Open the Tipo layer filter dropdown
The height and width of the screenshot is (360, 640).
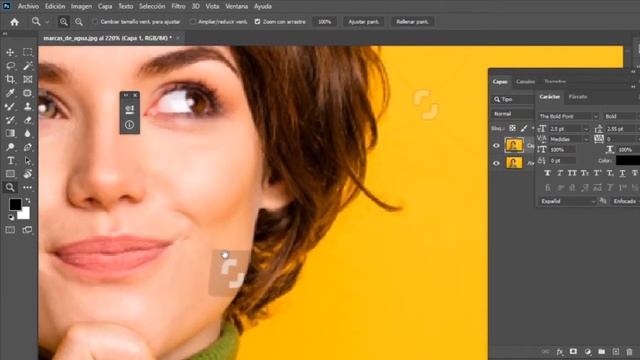(513, 99)
